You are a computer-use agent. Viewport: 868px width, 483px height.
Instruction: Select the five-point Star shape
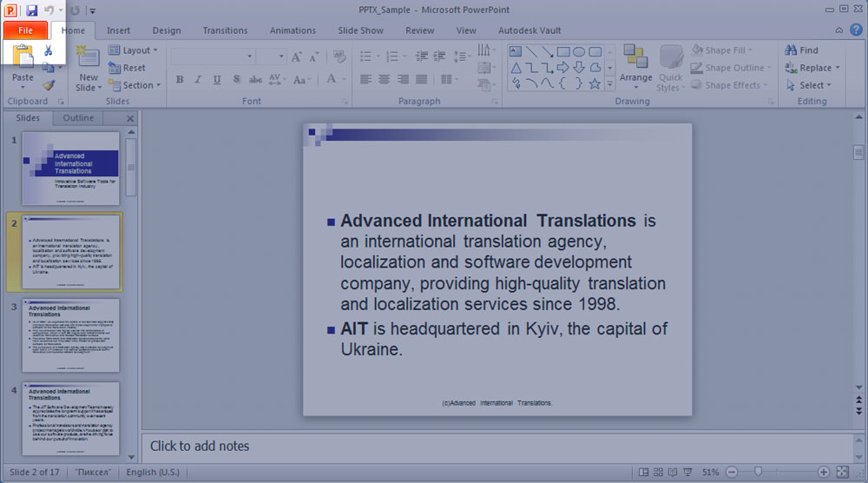coord(595,83)
